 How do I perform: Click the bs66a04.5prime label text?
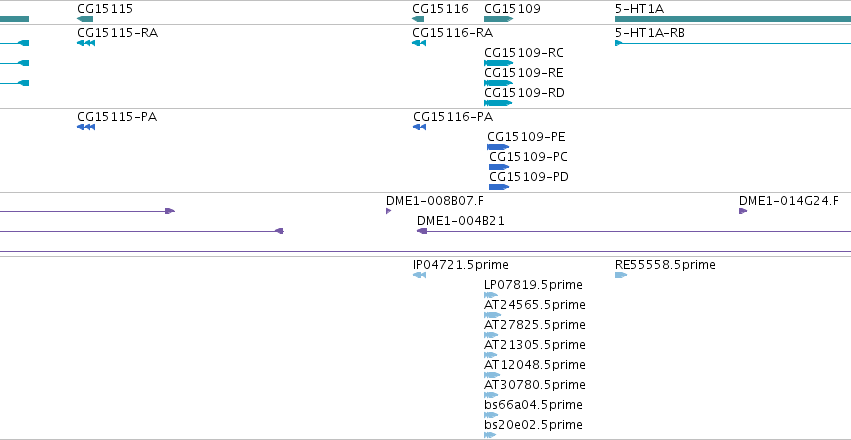534,405
